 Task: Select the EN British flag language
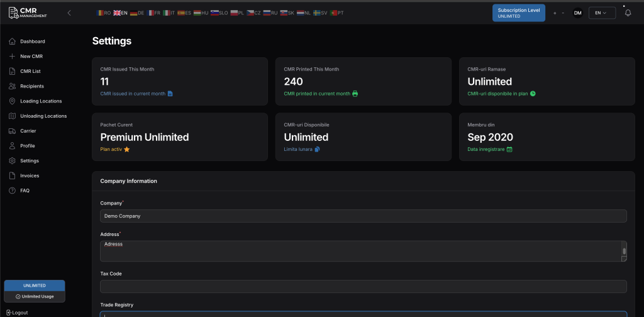[120, 13]
